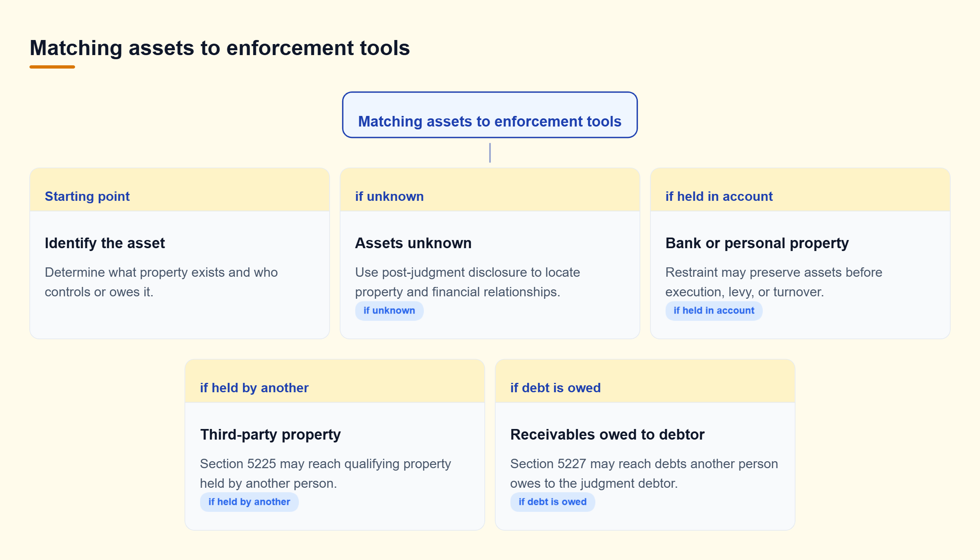Click 'Use post-judgment disclosure' description text
Viewport: 980px width, 560px height.
pos(468,282)
